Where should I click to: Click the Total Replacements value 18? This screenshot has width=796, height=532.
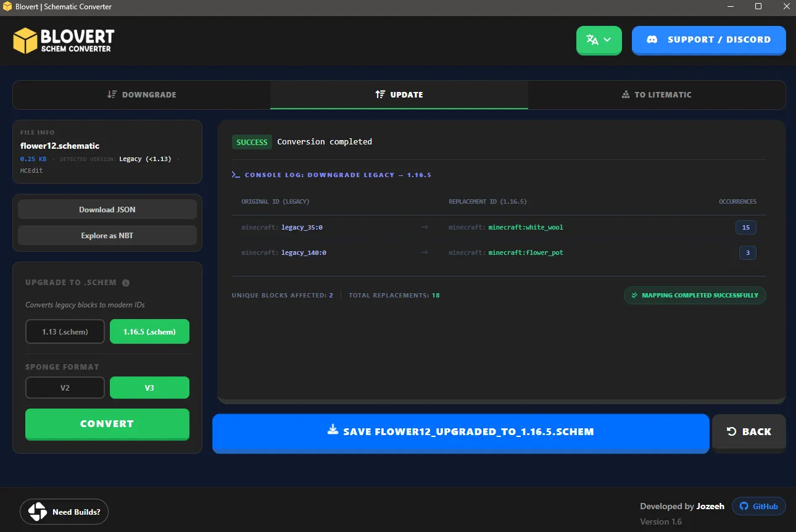(x=436, y=296)
